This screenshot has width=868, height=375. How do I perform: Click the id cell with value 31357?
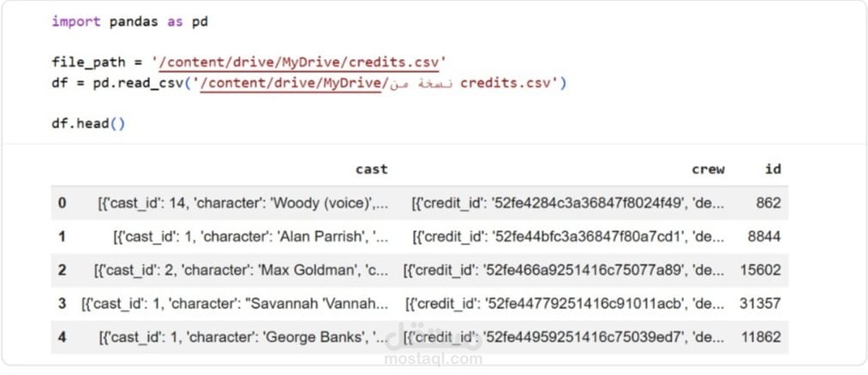click(x=760, y=303)
